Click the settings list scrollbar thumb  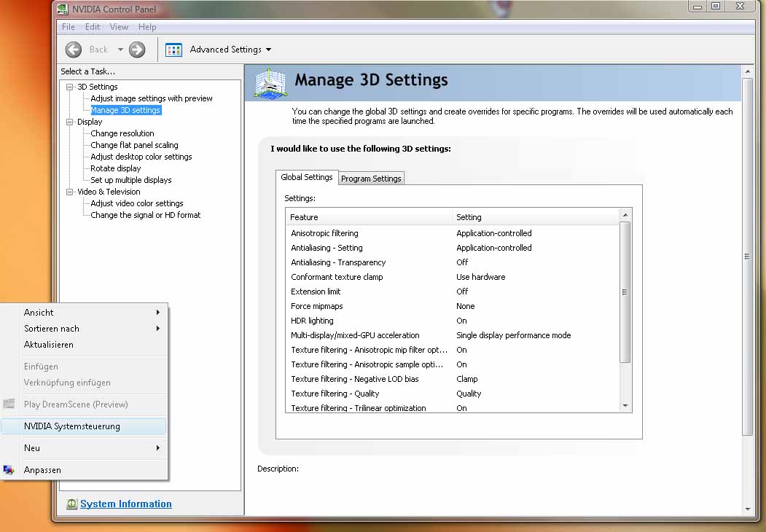tap(625, 292)
